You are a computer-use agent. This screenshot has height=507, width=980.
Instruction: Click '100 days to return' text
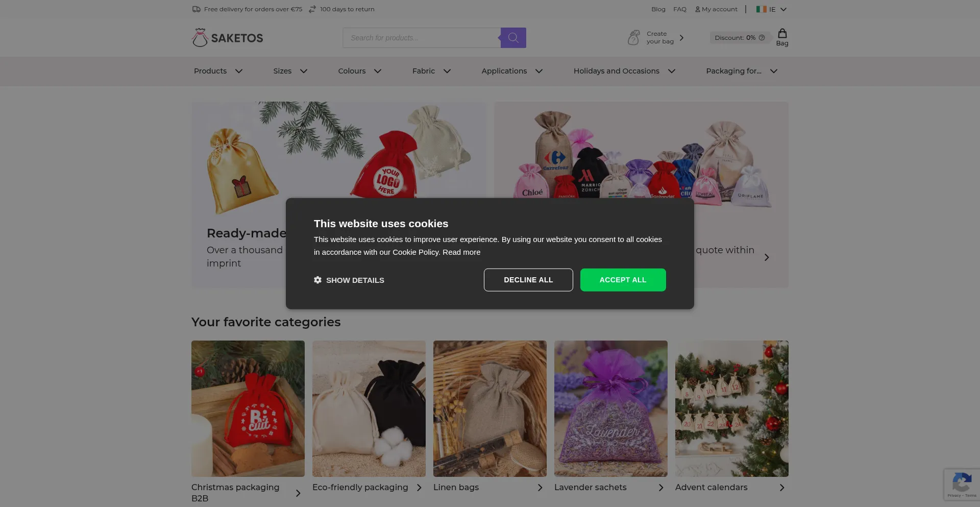(x=347, y=9)
